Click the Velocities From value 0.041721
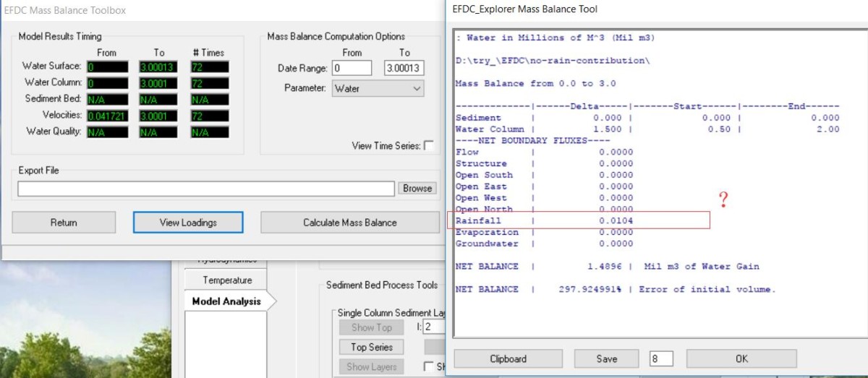868x378 pixels. [x=107, y=116]
